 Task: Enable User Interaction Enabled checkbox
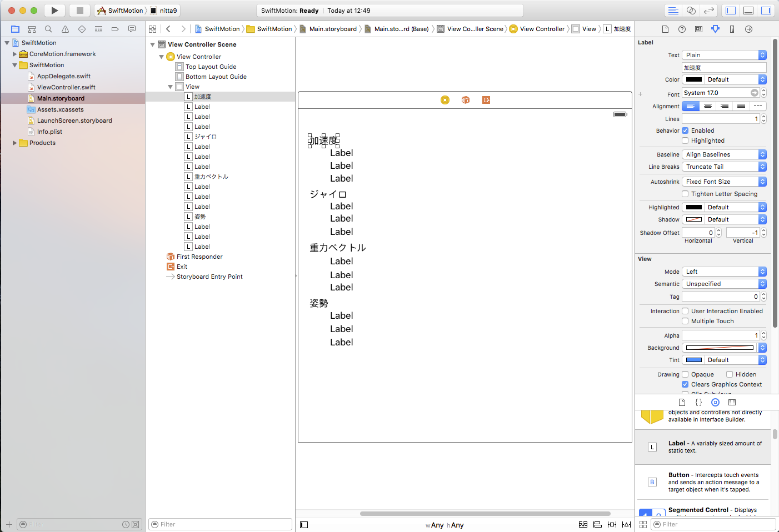(x=685, y=311)
